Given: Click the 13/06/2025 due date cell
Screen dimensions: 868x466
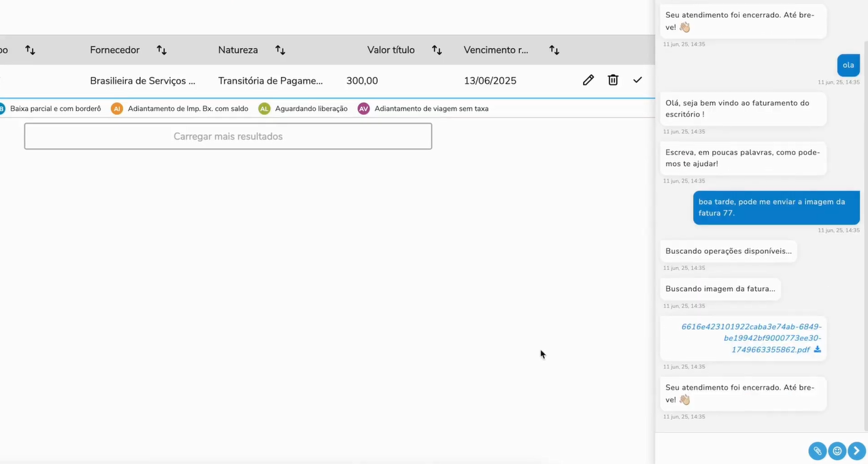Looking at the screenshot, I should coord(490,81).
